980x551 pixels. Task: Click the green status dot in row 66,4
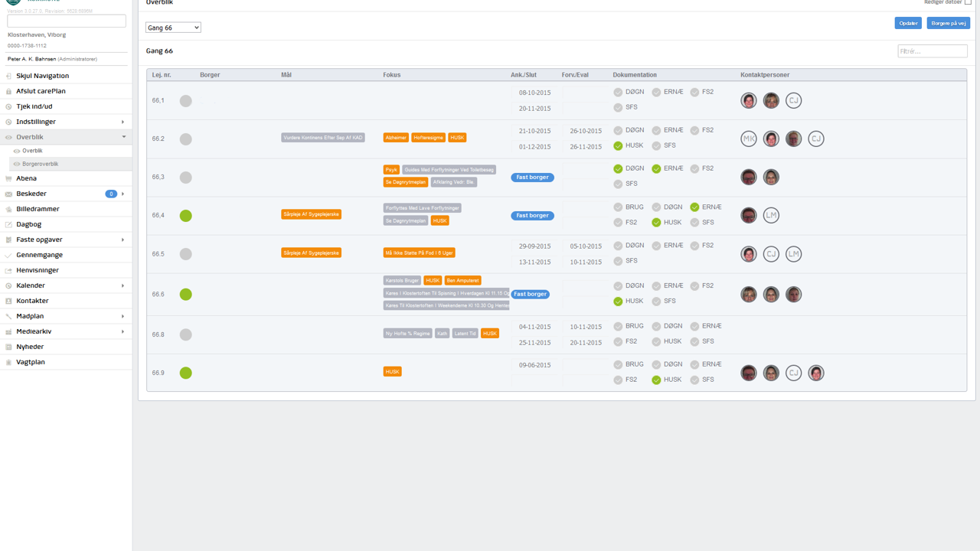(x=185, y=216)
